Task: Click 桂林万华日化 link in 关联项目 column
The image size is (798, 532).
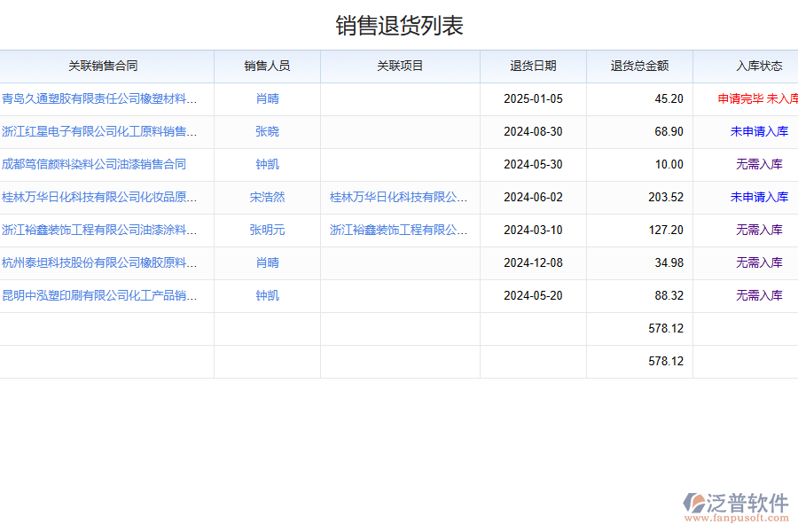Action: pos(399,197)
